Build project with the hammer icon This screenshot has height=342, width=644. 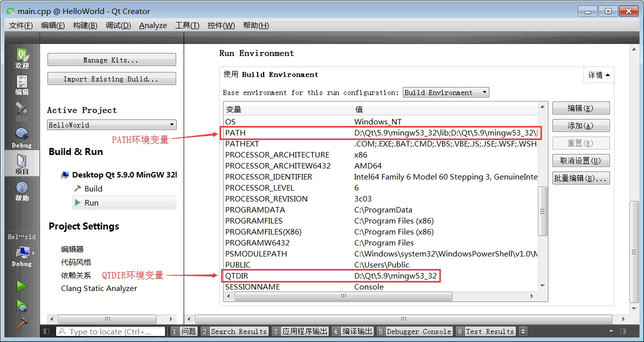click(x=22, y=323)
